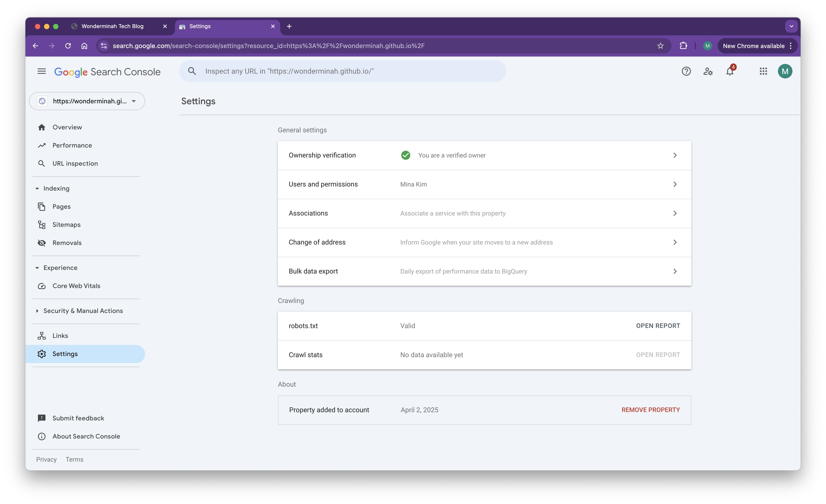The height and width of the screenshot is (504, 826).
Task: Click the Help question mark icon
Action: click(x=686, y=71)
